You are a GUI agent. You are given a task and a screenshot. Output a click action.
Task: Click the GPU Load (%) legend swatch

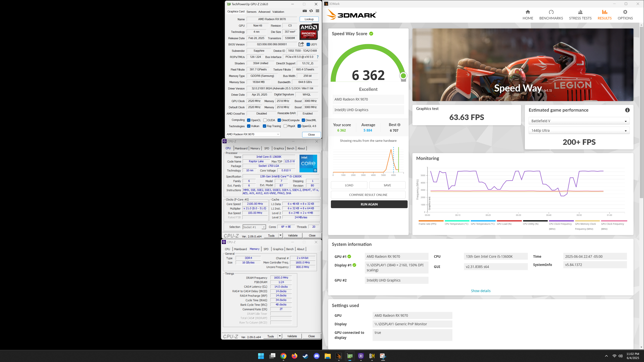pos(509,221)
